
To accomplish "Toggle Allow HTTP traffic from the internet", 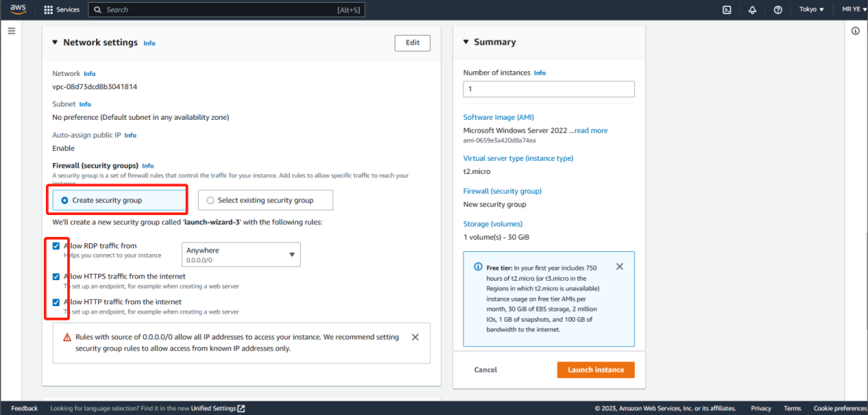I will coord(56,302).
